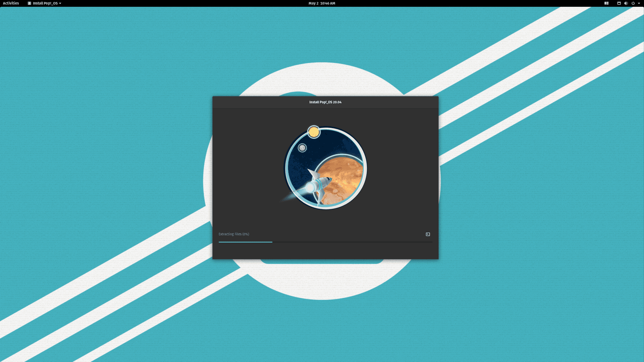Click the Install Pop!_OS 20.04 title bar
The image size is (644, 362).
[x=325, y=102]
